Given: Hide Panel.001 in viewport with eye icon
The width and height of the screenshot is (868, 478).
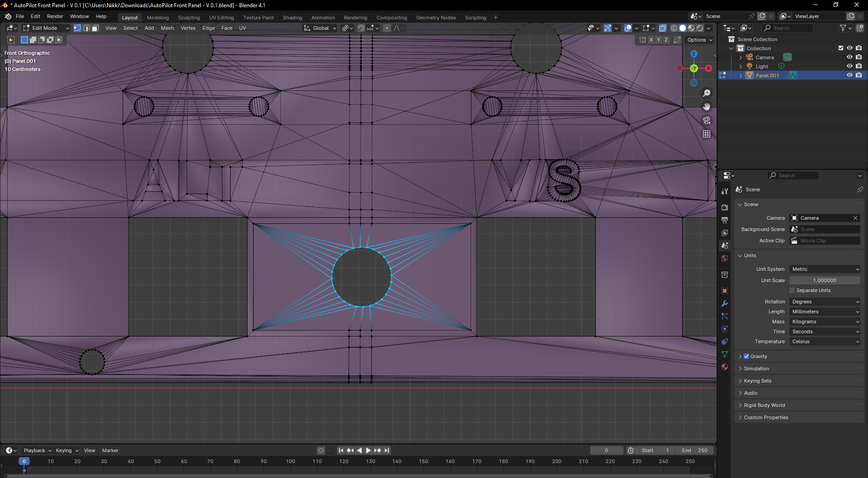Looking at the screenshot, I should 849,75.
